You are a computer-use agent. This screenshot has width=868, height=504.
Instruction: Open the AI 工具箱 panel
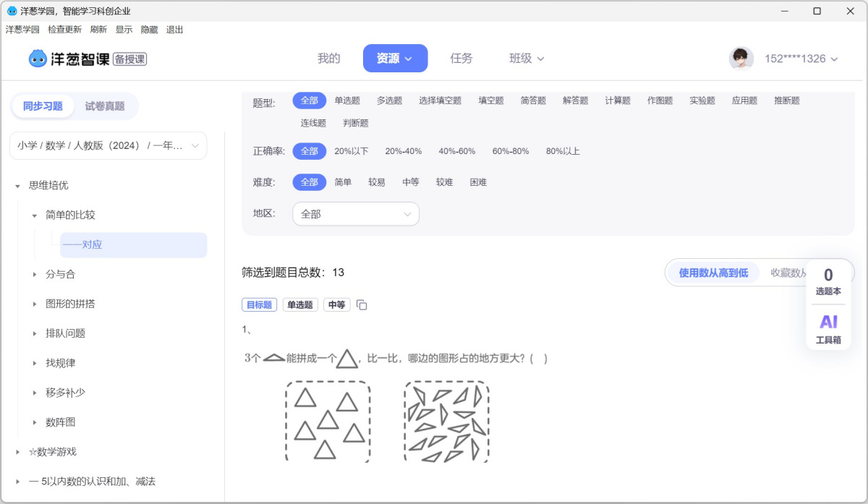click(828, 330)
